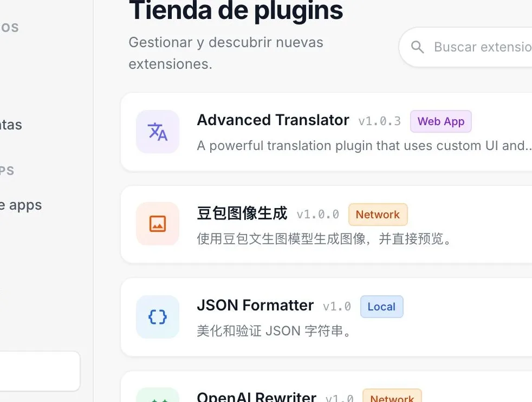Open the 豆包图像生成 plugin title
The width and height of the screenshot is (532, 402).
(242, 213)
